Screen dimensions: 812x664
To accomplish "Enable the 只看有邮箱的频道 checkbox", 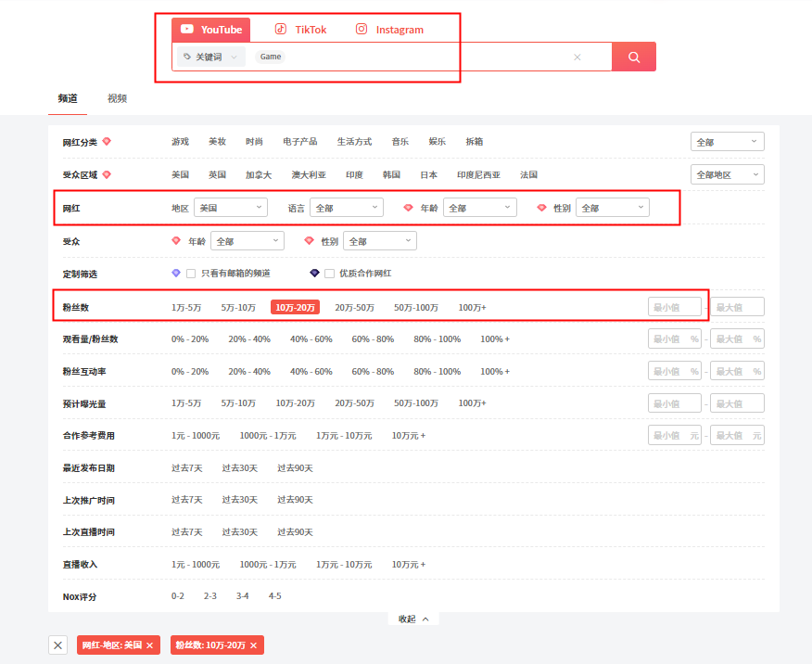I will (x=191, y=274).
